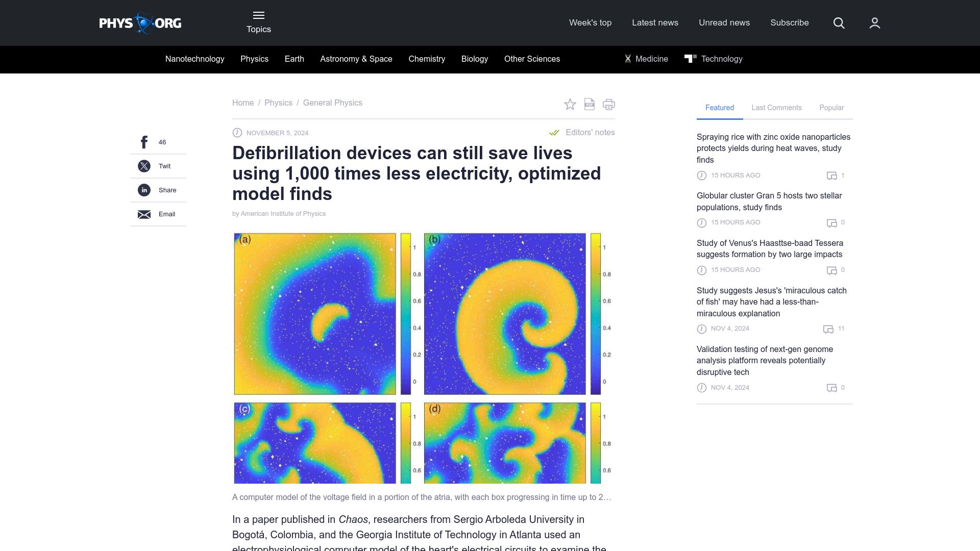980x551 pixels.
Task: Enlarge voltage field panel (a) image
Action: 315,314
